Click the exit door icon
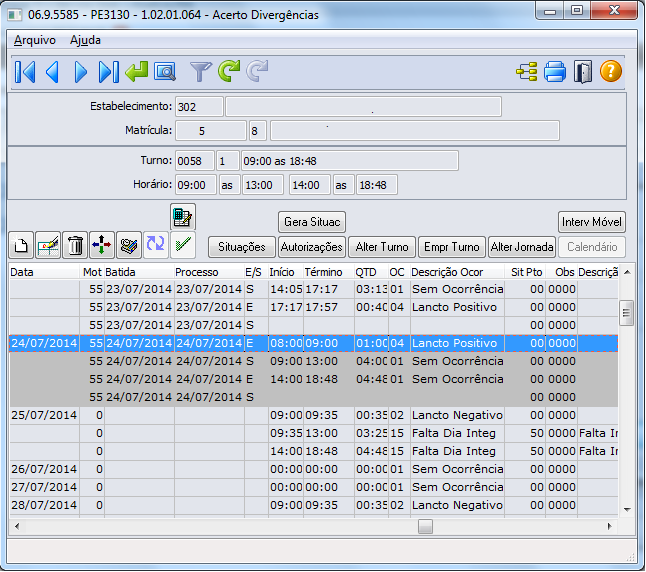The height and width of the screenshot is (572, 646). pos(583,72)
